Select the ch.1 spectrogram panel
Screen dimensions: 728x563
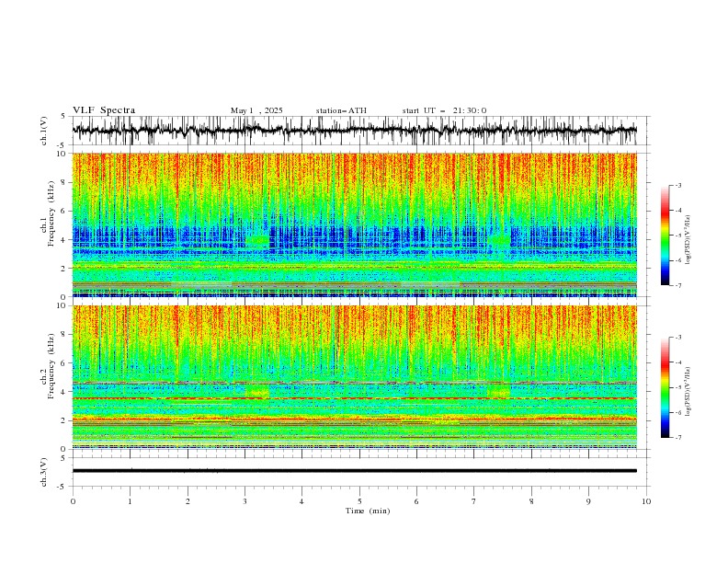[x=355, y=224]
